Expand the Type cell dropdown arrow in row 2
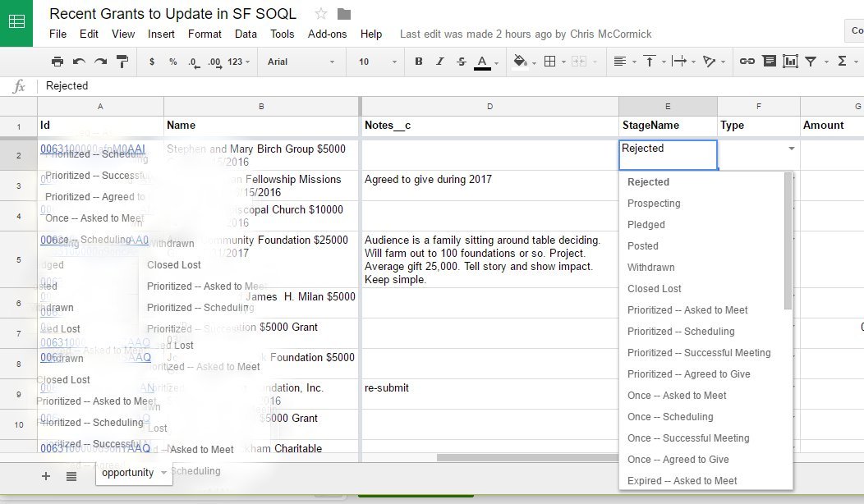 [x=791, y=149]
